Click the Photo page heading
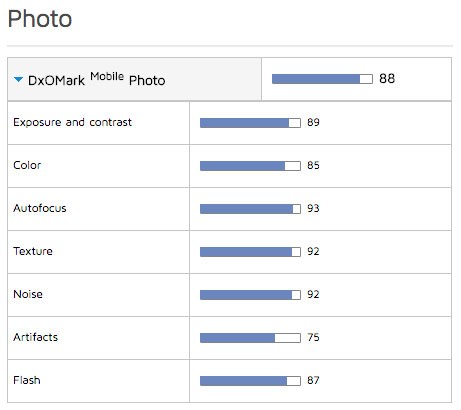 [40, 19]
